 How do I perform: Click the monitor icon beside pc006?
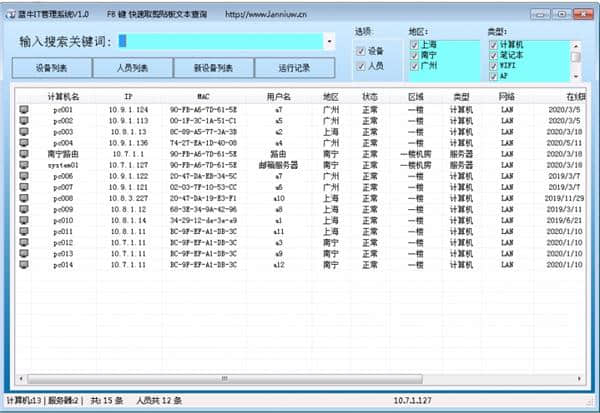click(24, 176)
